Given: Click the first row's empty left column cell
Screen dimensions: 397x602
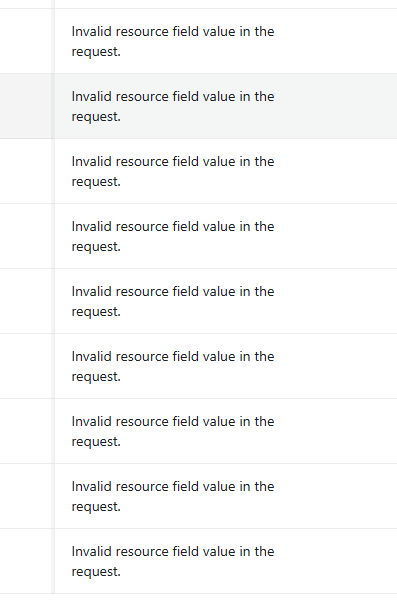Looking at the screenshot, I should pyautogui.click(x=26, y=41).
